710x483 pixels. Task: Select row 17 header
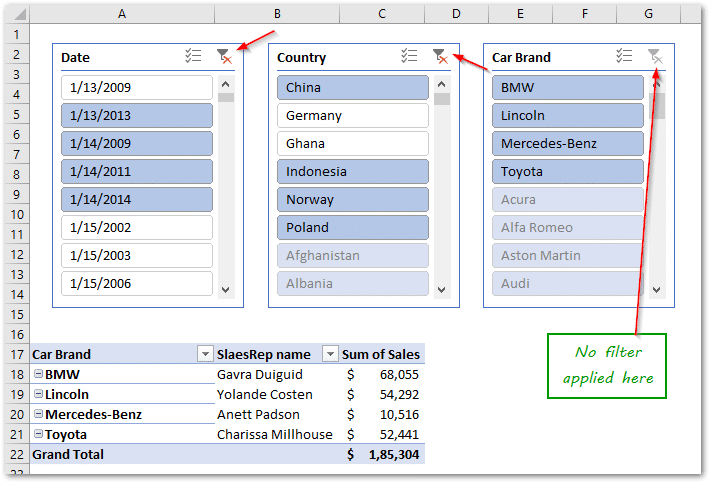pos(17,354)
